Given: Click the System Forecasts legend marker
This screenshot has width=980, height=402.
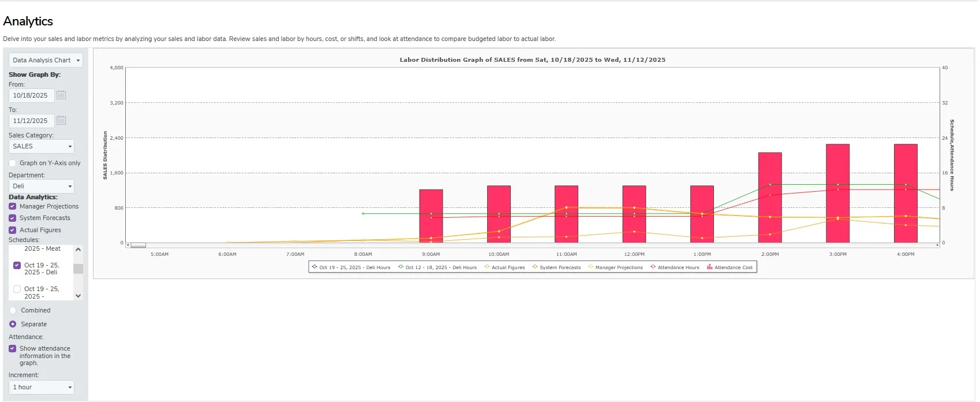Looking at the screenshot, I should (535, 267).
